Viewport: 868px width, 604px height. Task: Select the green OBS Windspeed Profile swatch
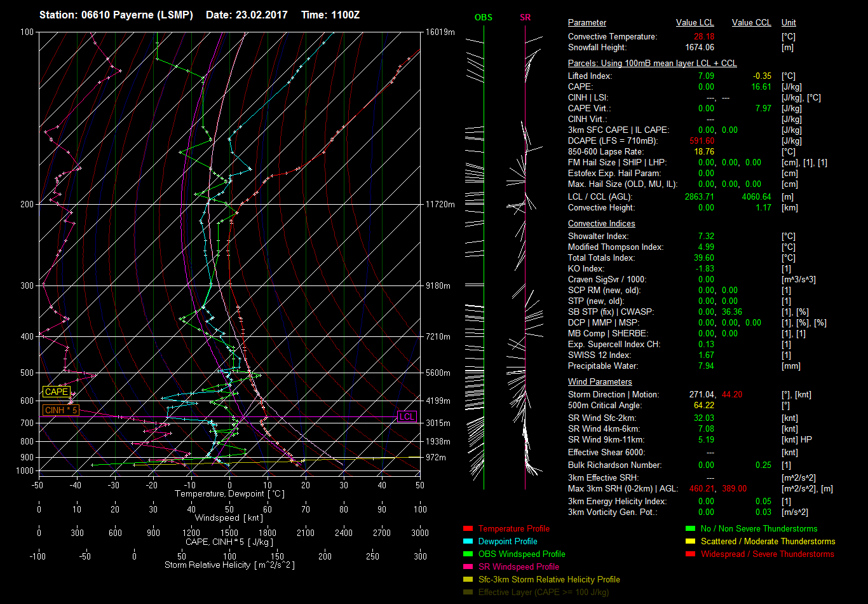point(468,554)
